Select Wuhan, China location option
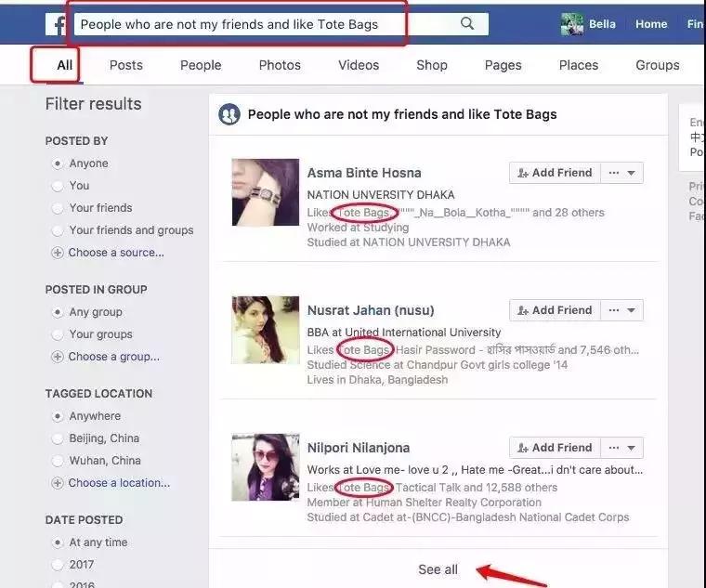The height and width of the screenshot is (588, 706). click(58, 461)
